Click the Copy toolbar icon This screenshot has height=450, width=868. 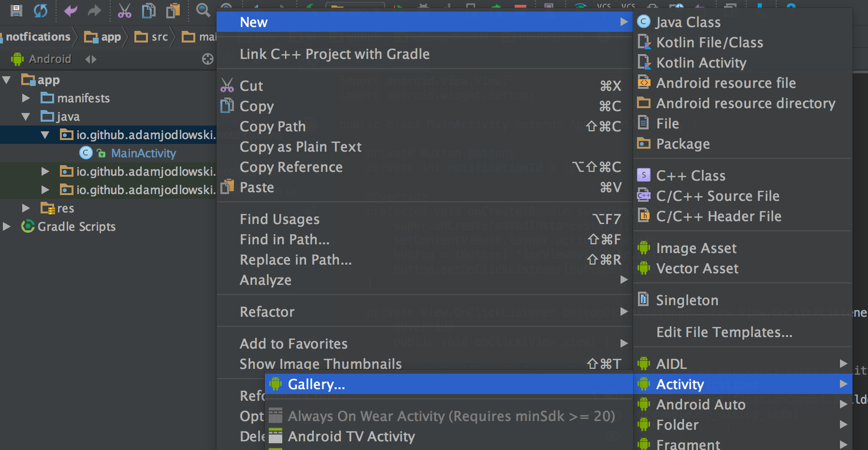tap(148, 10)
